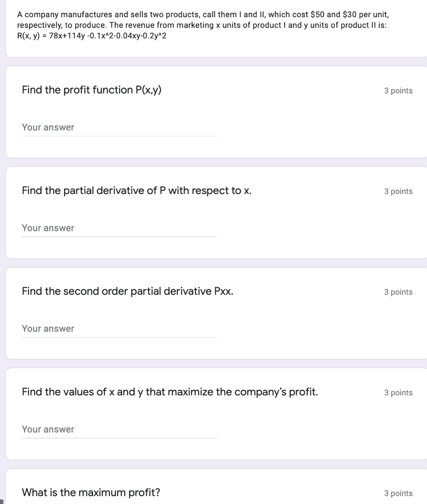Click the revenue formula line starting with R(x, y)

[92, 35]
